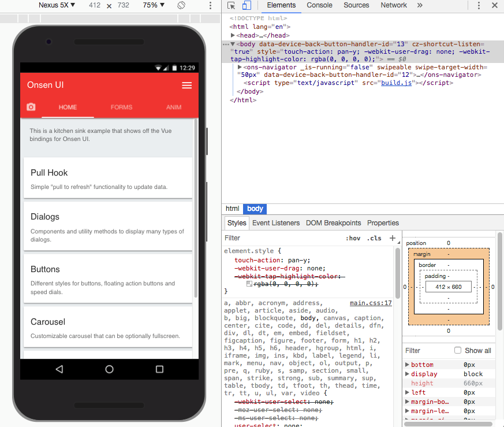Viewport: 504px width, 427px height.
Task: Open device toolbar three-dot options
Action: coord(210,5)
